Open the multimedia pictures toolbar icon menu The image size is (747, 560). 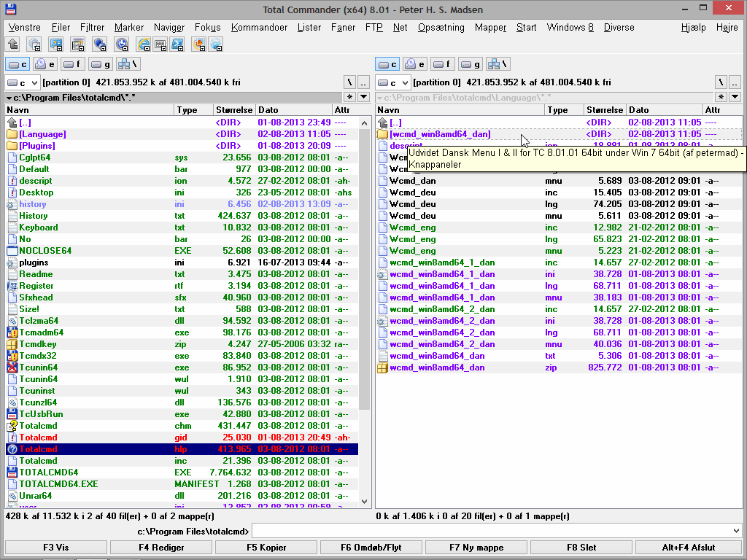(199, 44)
